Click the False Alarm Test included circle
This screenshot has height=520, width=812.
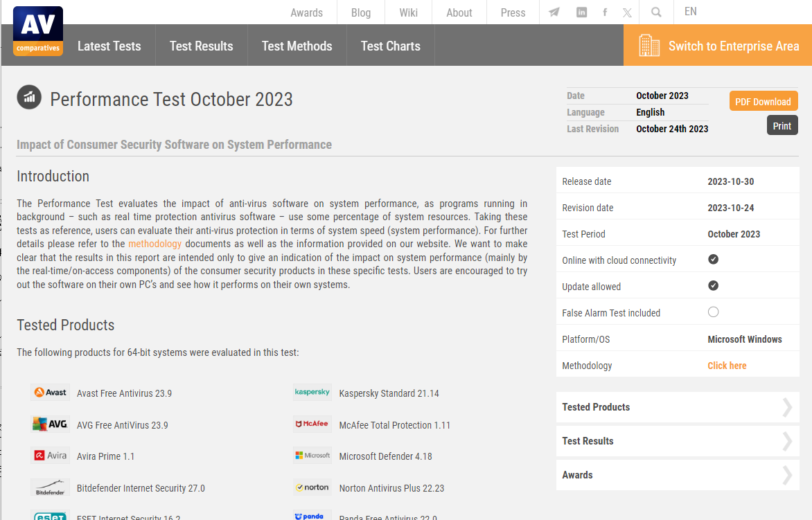pyautogui.click(x=713, y=312)
